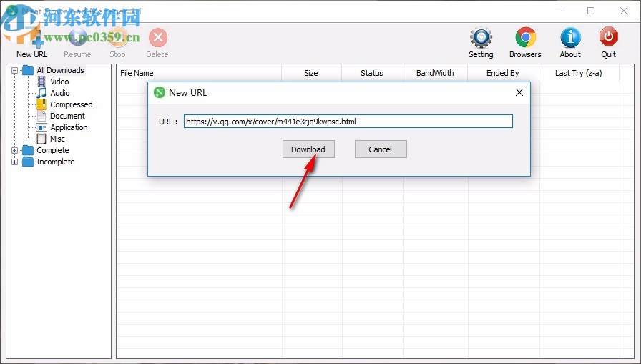Viewport: 641px width, 364px height.
Task: Select the Video film icon in tree
Action: pyautogui.click(x=41, y=82)
